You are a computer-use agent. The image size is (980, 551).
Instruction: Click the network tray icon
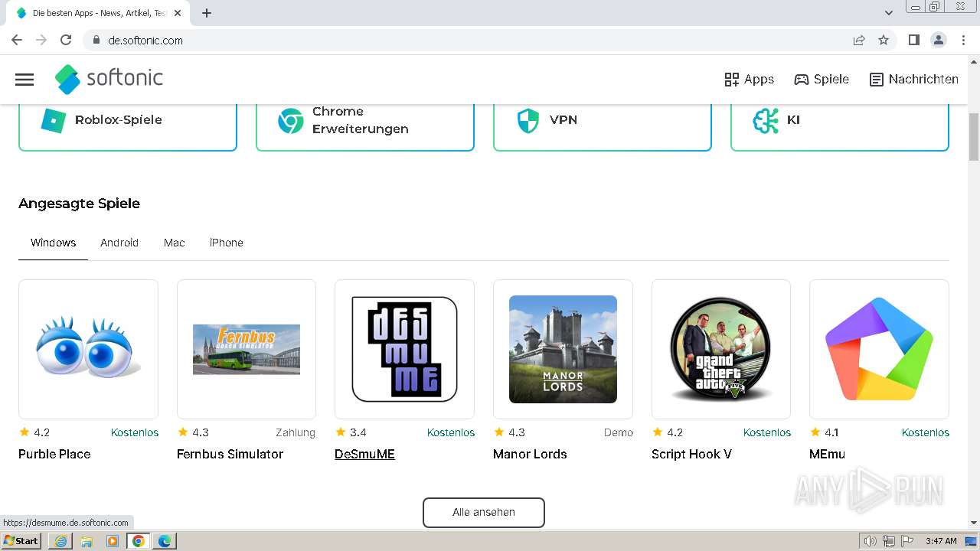889,541
